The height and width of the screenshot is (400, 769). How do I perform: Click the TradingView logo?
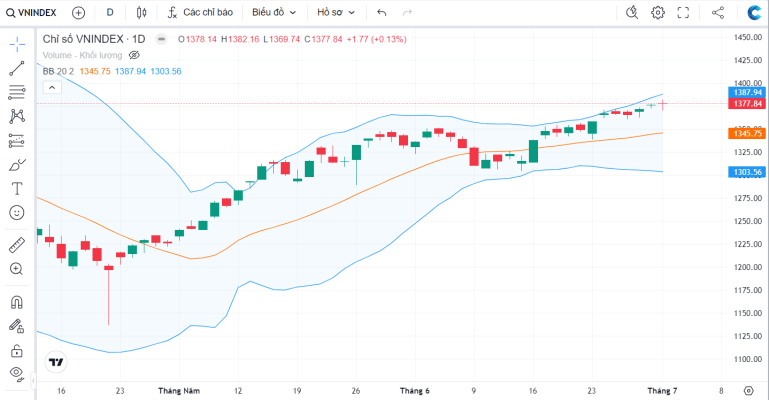(56, 362)
